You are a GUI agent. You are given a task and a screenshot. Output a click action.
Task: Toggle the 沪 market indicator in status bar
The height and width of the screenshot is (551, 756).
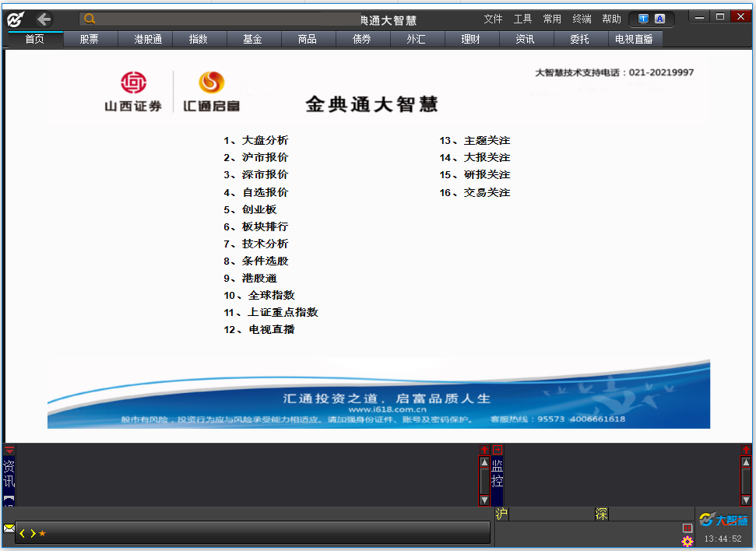501,514
